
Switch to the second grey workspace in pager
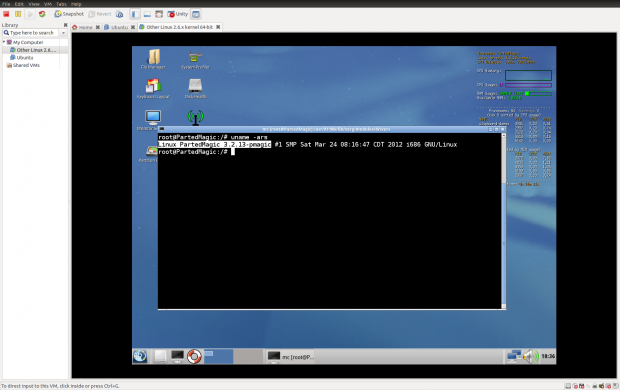[248, 356]
